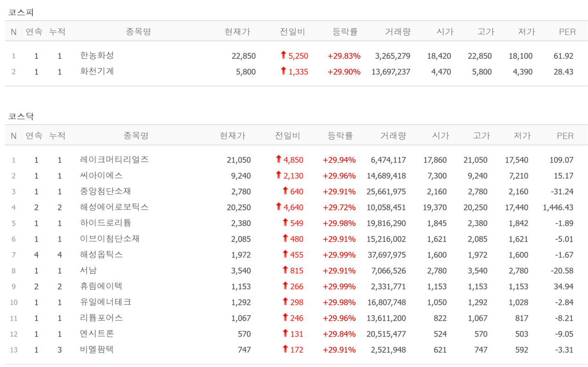Click the red up arrow beside 4,850
Viewport: 588px width, 367px height.
[x=278, y=159]
